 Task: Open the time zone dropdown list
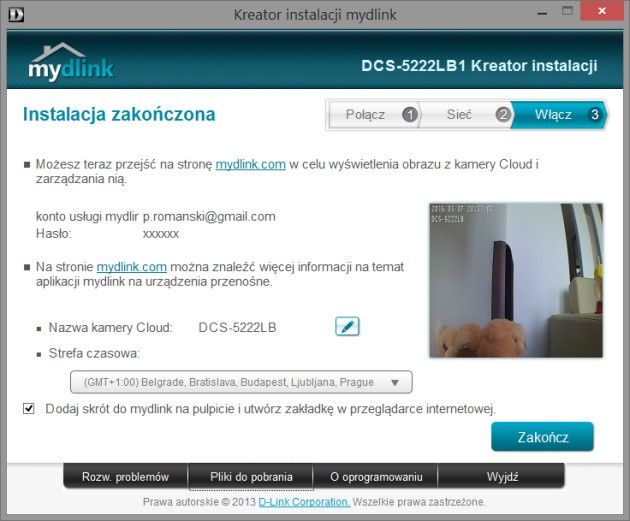tap(241, 382)
